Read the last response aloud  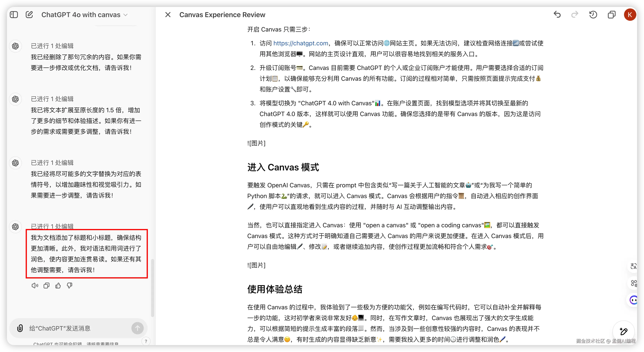pos(35,286)
